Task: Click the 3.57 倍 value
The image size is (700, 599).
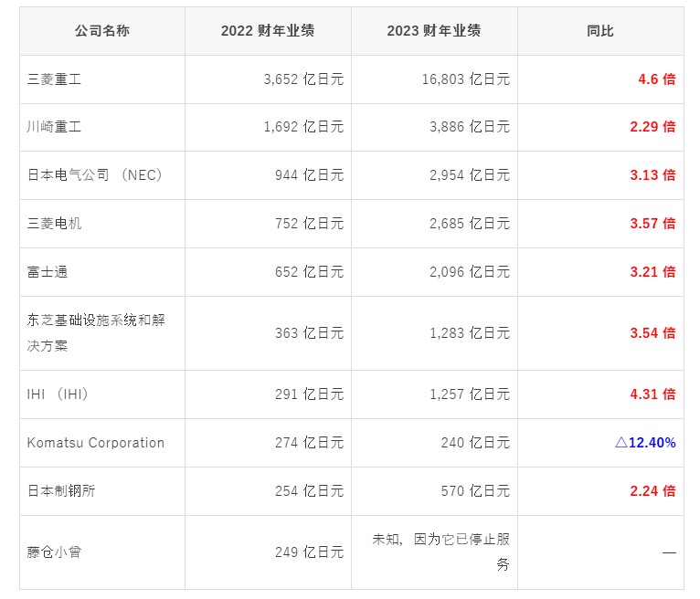Action: (x=652, y=224)
